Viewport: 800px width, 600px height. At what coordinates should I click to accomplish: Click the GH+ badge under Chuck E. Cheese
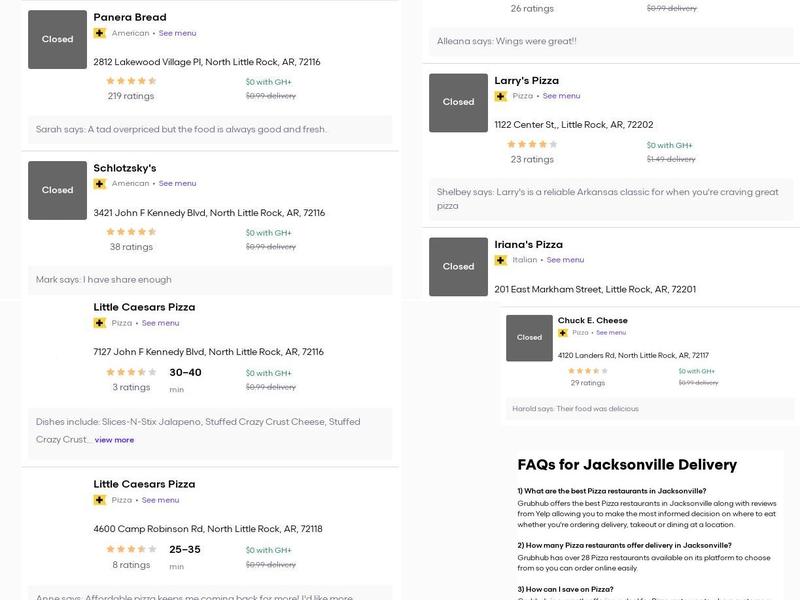point(563,333)
